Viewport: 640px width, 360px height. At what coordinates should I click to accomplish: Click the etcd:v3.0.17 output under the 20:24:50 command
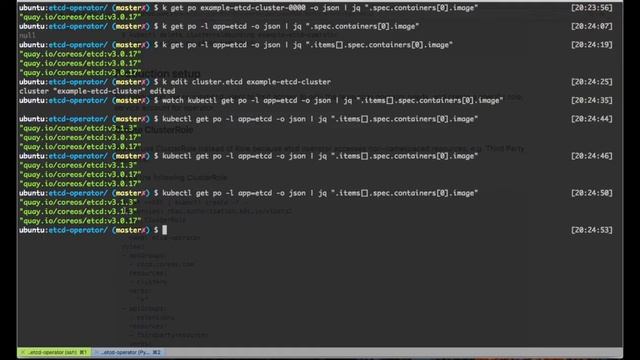point(80,221)
